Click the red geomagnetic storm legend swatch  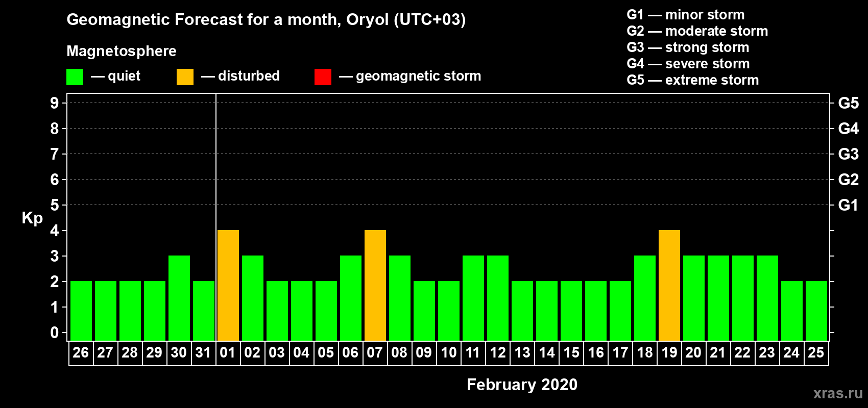[x=323, y=77]
